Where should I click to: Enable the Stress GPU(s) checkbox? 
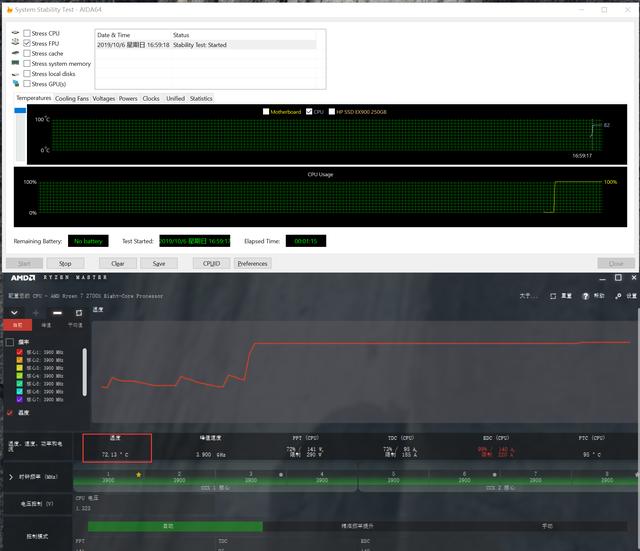pyautogui.click(x=27, y=84)
